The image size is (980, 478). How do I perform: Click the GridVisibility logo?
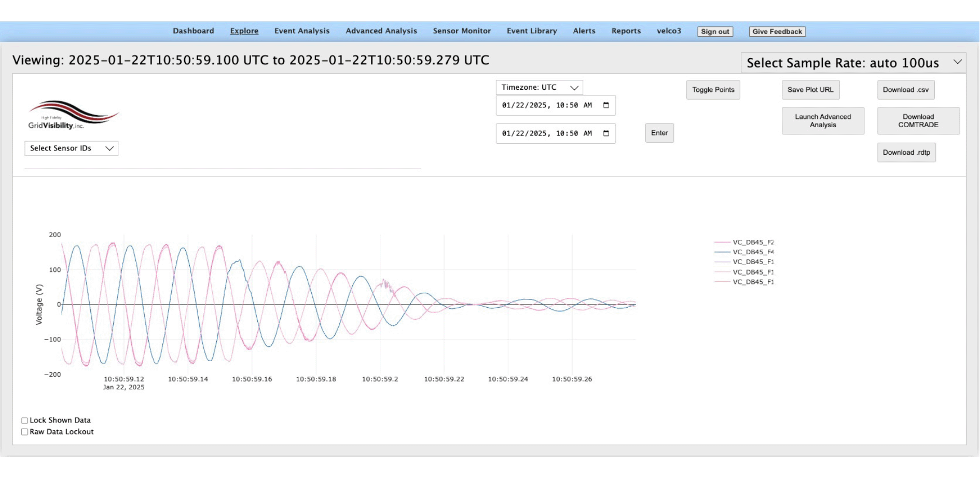coord(73,115)
